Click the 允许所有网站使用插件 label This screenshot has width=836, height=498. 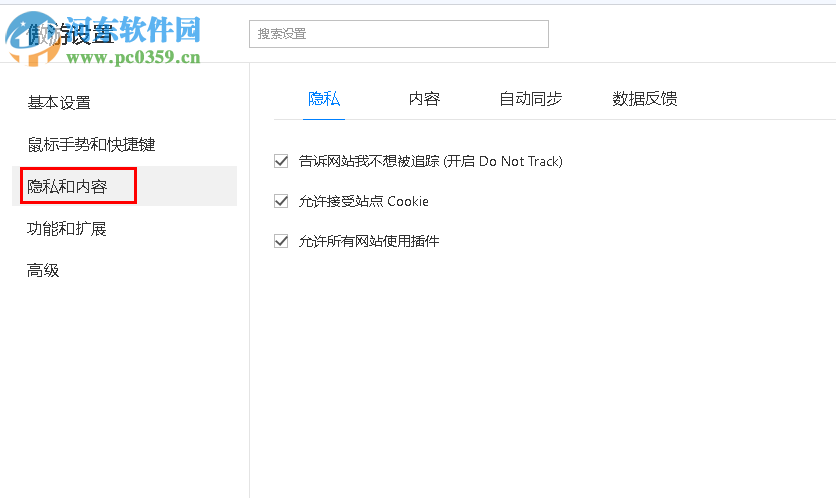[369, 241]
